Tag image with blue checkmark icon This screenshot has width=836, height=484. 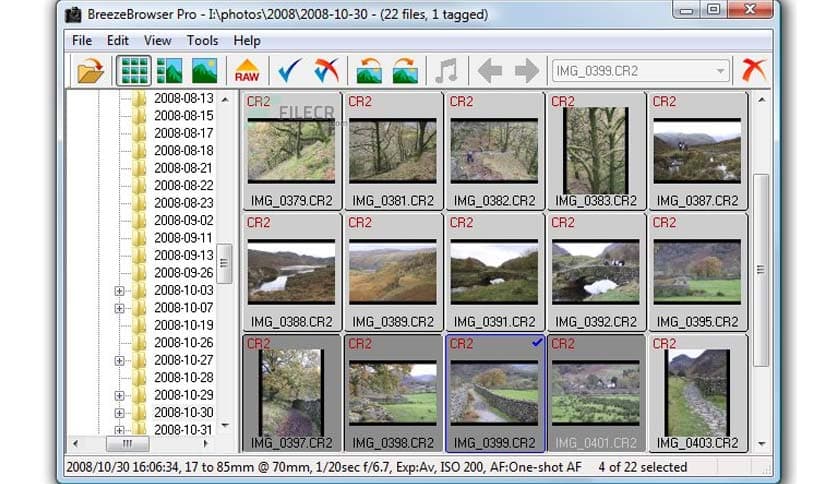[290, 70]
